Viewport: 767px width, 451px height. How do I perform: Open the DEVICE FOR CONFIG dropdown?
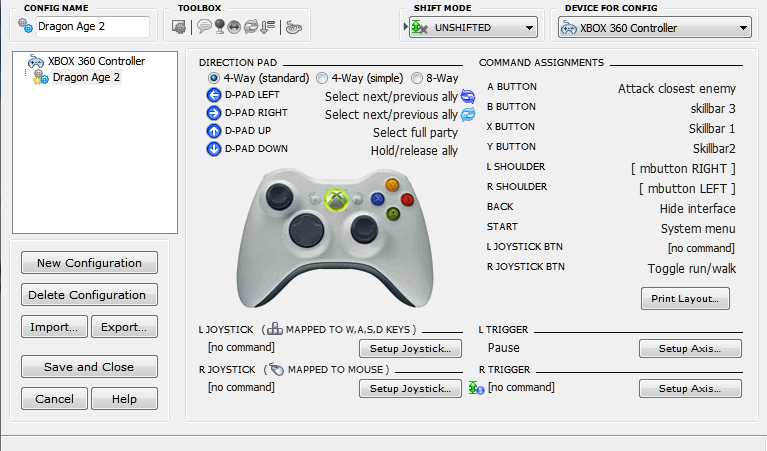tap(654, 28)
